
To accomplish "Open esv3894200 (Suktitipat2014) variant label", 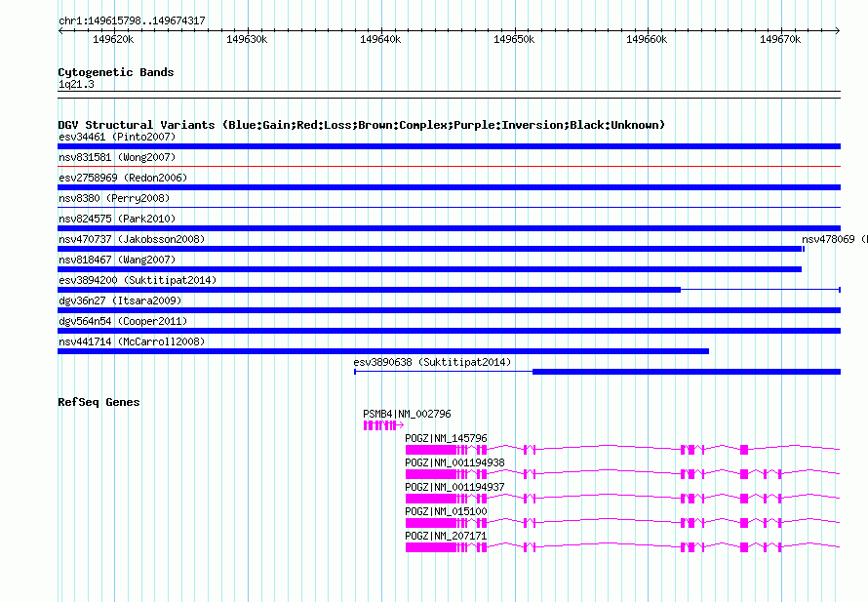I will (x=138, y=280).
